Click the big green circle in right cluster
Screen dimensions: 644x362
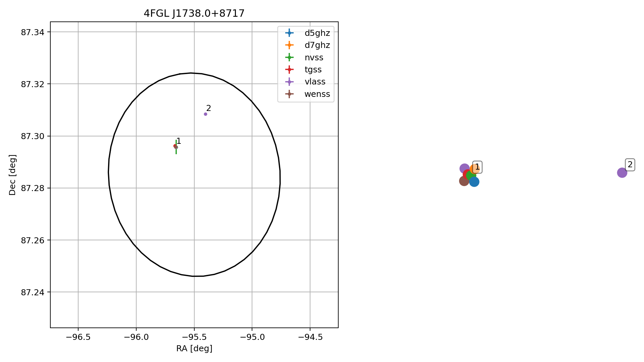[x=471, y=175]
